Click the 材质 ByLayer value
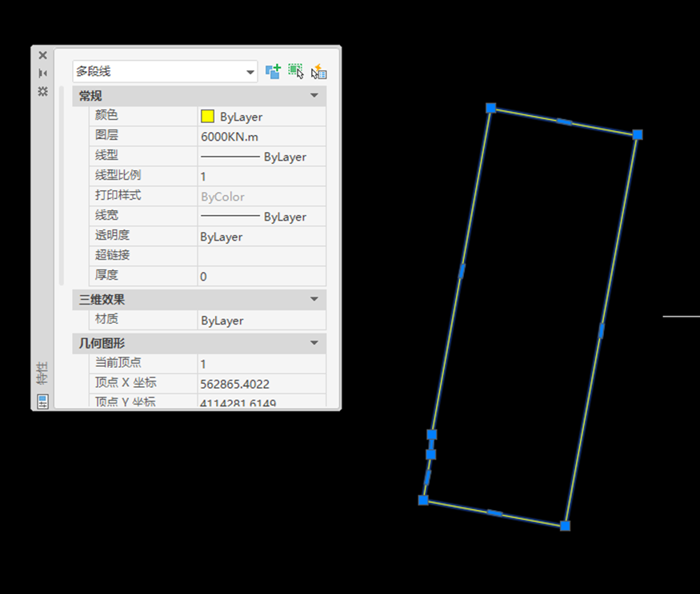Viewport: 700px width, 594px height. coord(262,321)
